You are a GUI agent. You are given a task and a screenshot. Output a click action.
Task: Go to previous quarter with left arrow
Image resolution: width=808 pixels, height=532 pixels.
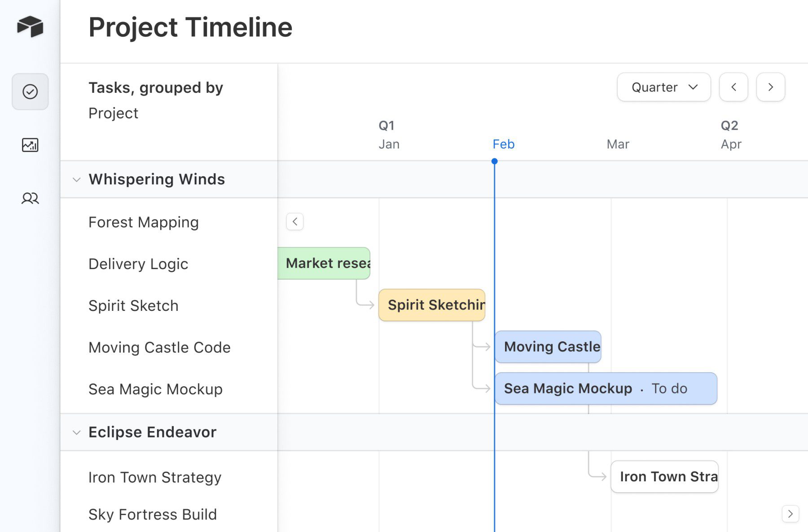click(x=733, y=87)
